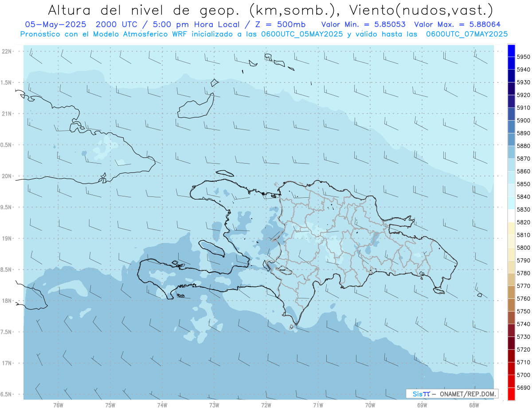Click the '75W' longitude label
The image size is (532, 411).
tap(110, 405)
